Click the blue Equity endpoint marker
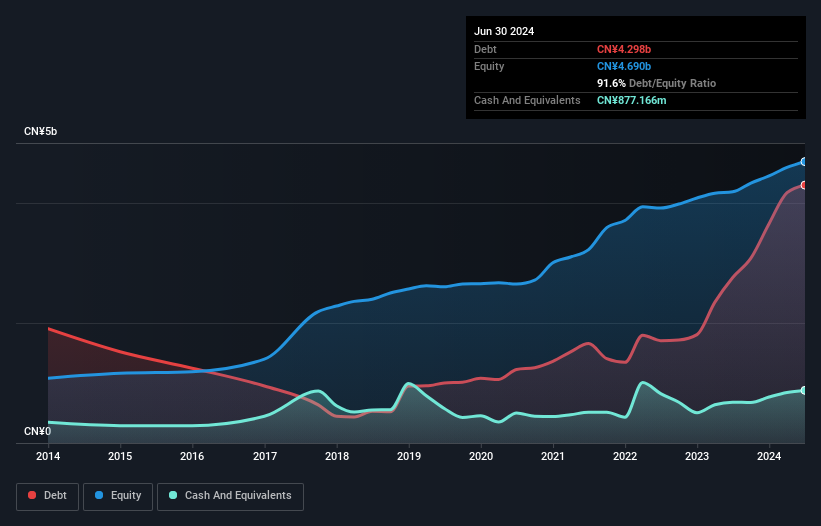 (804, 162)
